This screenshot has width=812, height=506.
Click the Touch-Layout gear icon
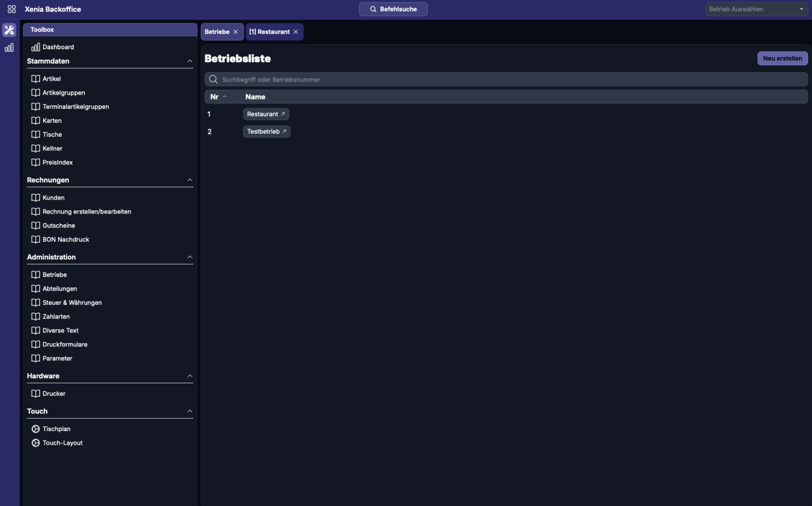(35, 443)
